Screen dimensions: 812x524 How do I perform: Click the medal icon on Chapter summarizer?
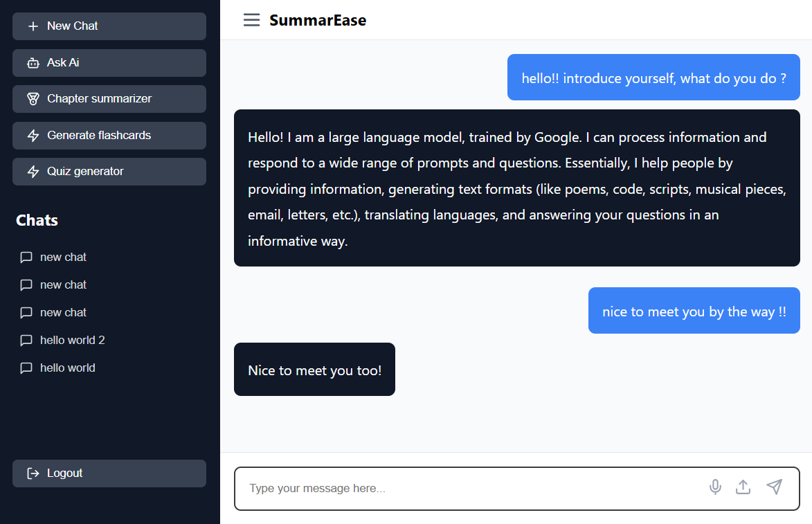33,99
